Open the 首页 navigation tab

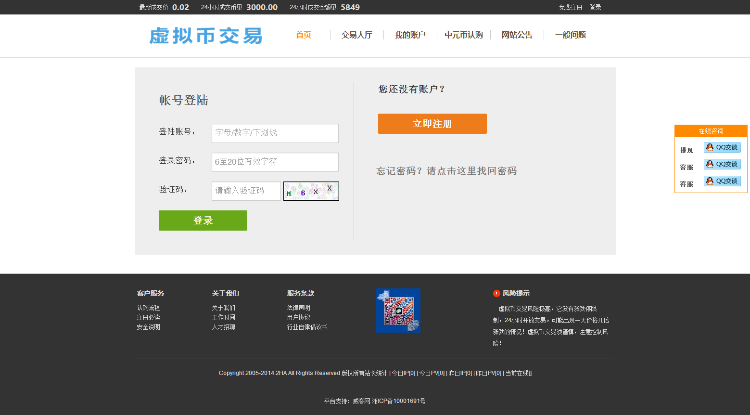(x=303, y=35)
